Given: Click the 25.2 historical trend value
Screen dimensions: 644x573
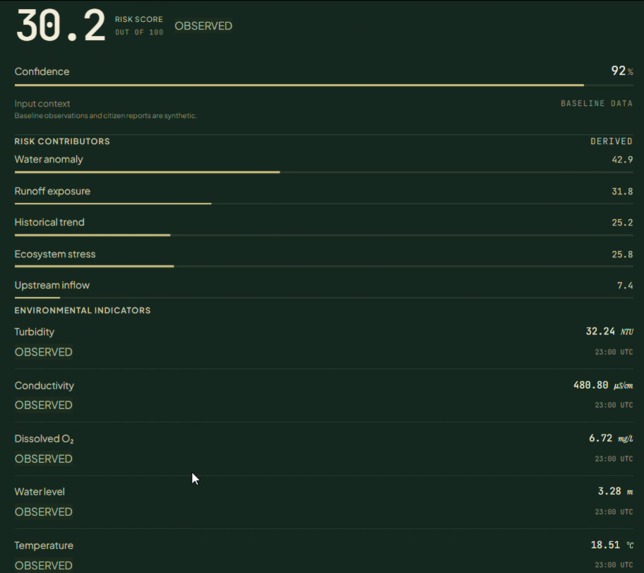Looking at the screenshot, I should (622, 223).
